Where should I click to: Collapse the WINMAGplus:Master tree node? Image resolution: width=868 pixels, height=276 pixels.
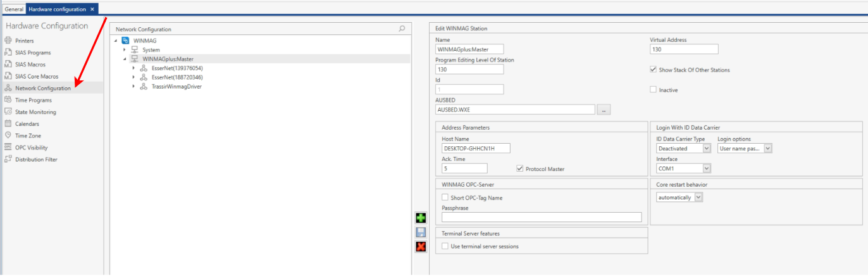click(x=125, y=59)
